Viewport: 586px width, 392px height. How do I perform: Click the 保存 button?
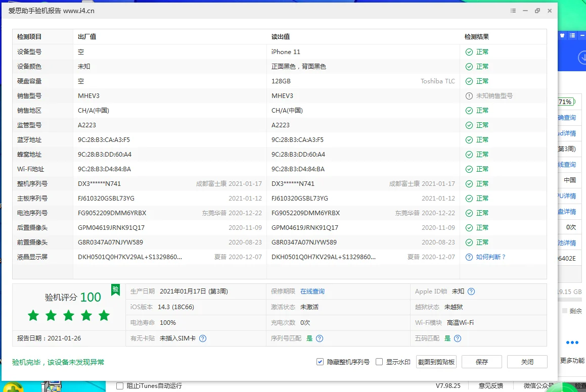point(482,362)
